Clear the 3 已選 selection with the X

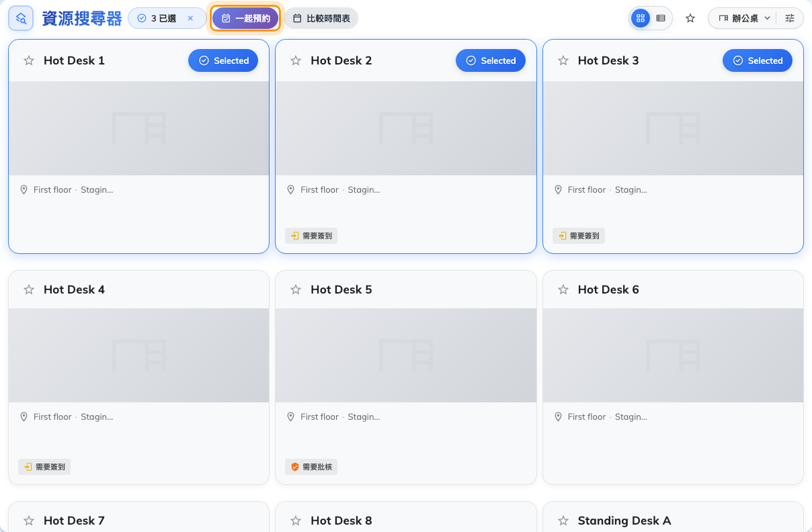190,18
